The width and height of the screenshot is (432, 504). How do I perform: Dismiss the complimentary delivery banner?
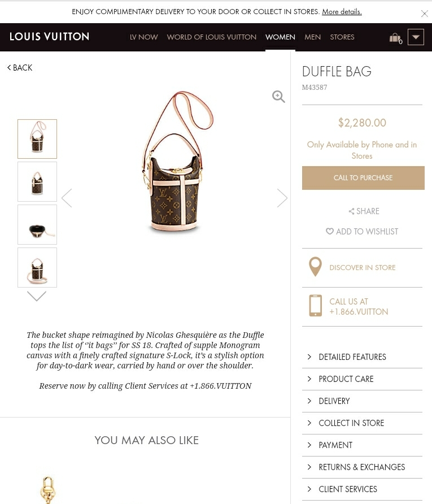pos(424,14)
